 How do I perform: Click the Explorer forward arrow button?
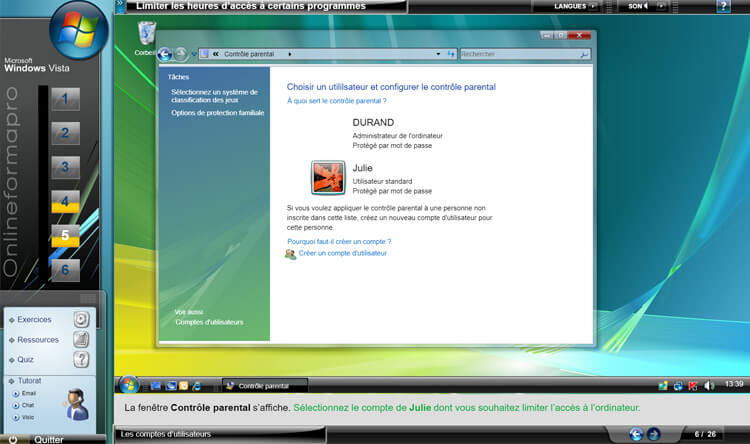[x=180, y=54]
